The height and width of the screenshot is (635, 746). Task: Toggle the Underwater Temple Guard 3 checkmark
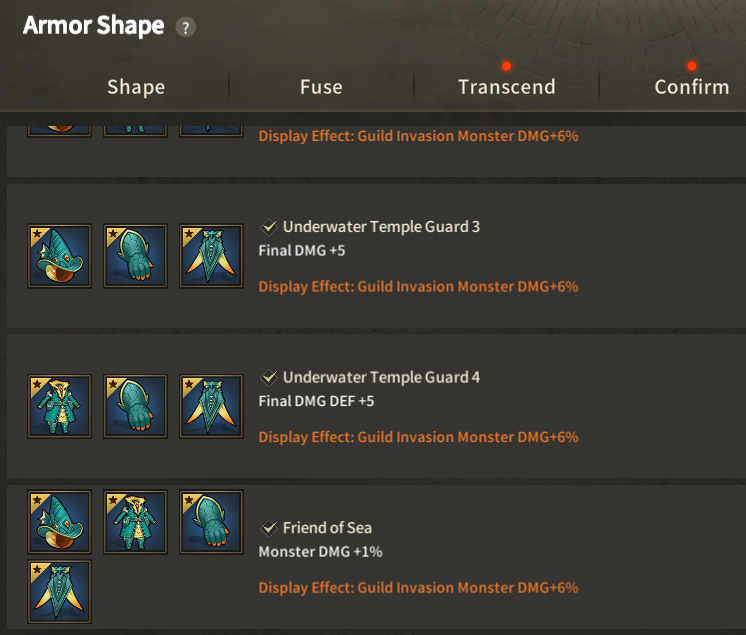click(269, 227)
